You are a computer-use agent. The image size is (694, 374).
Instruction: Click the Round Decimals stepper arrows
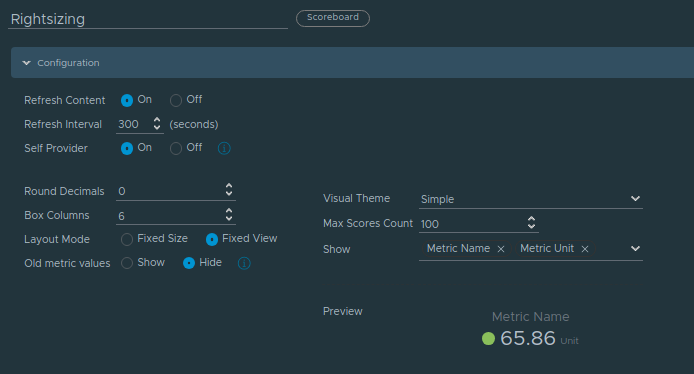pos(229,190)
